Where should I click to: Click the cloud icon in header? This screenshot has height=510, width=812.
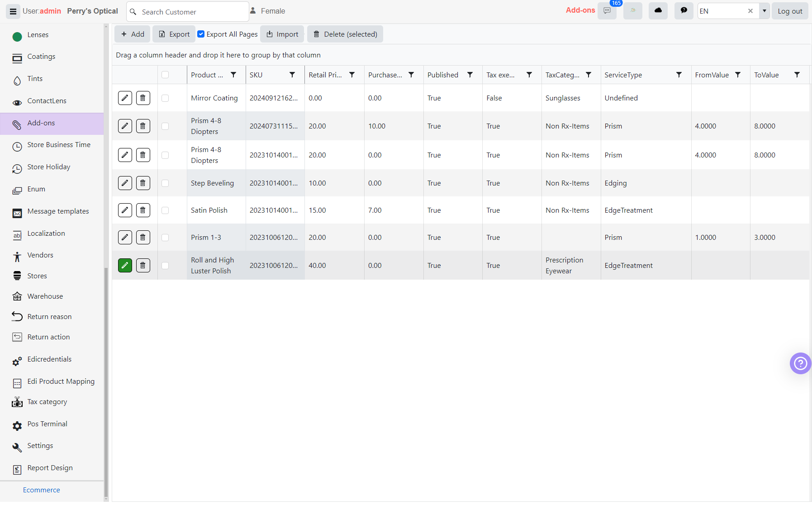point(658,11)
